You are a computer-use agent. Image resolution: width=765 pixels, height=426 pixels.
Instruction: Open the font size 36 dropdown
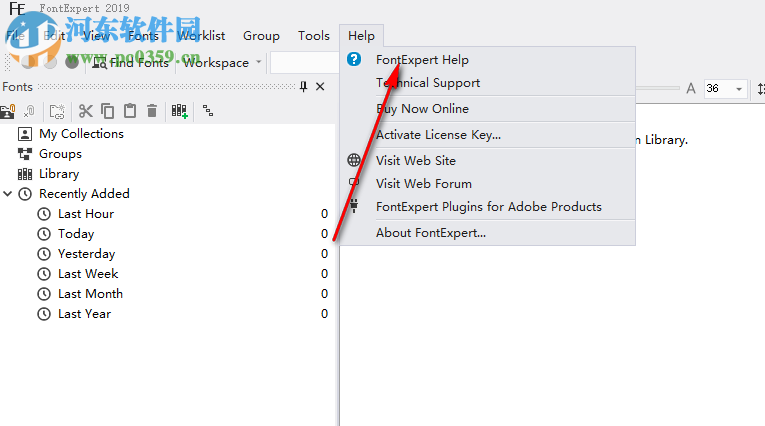pyautogui.click(x=739, y=89)
